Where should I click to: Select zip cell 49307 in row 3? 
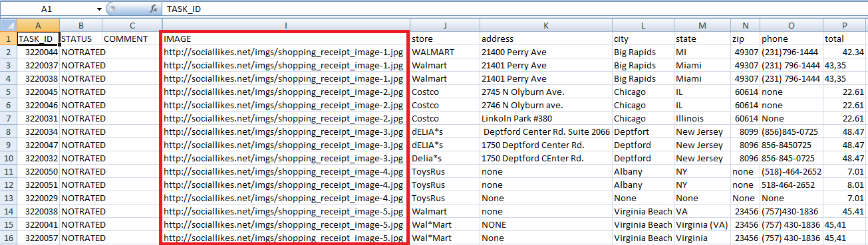745,65
